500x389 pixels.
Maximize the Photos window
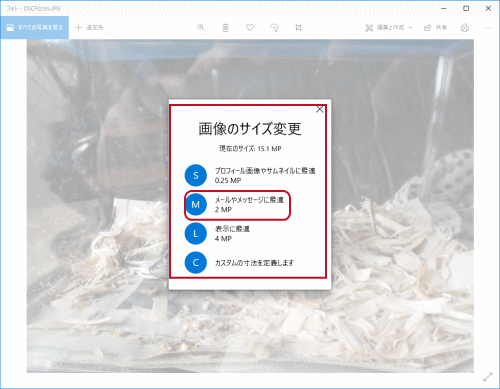pos(466,8)
